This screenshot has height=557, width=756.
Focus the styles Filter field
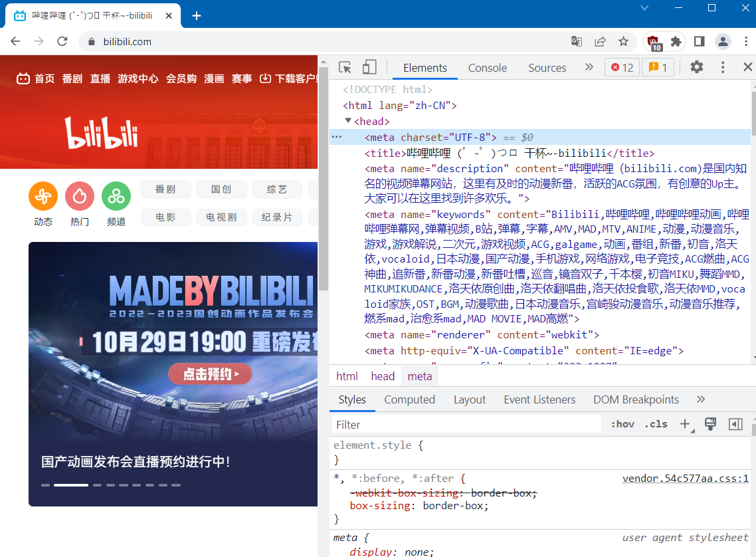click(466, 425)
